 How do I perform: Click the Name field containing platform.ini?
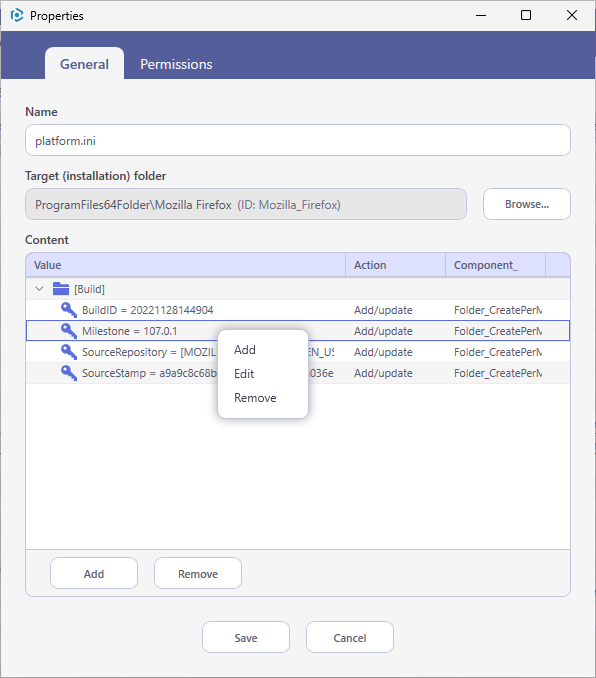click(x=298, y=141)
